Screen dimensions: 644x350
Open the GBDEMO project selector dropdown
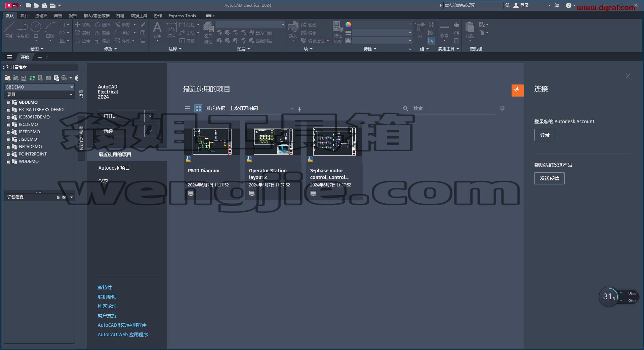pyautogui.click(x=72, y=87)
